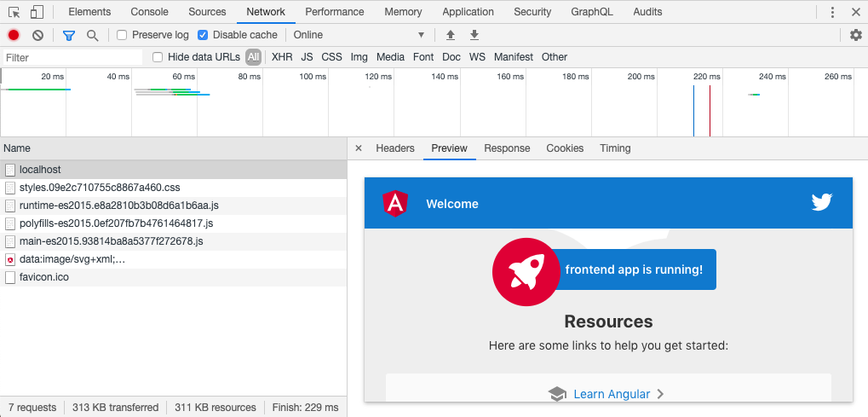Image resolution: width=868 pixels, height=417 pixels.
Task: Toggle Hide data URLs checkbox
Action: pos(158,57)
